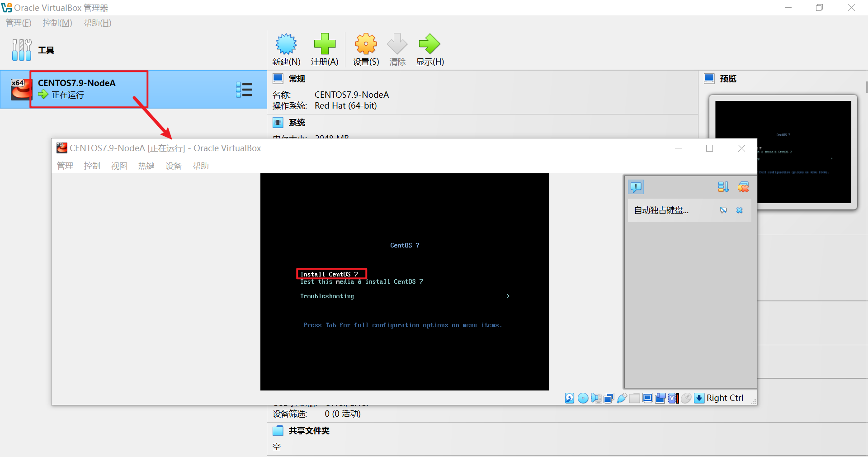Click the remove all notifications icon
The image size is (868, 457).
(743, 187)
